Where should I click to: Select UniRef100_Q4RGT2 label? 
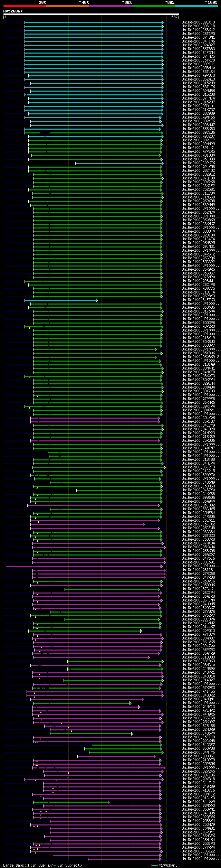point(198,254)
